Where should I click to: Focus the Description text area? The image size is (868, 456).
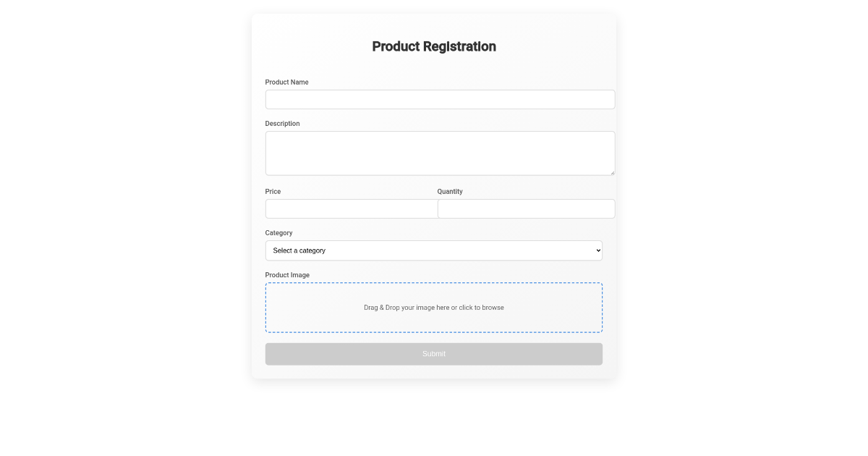point(440,153)
